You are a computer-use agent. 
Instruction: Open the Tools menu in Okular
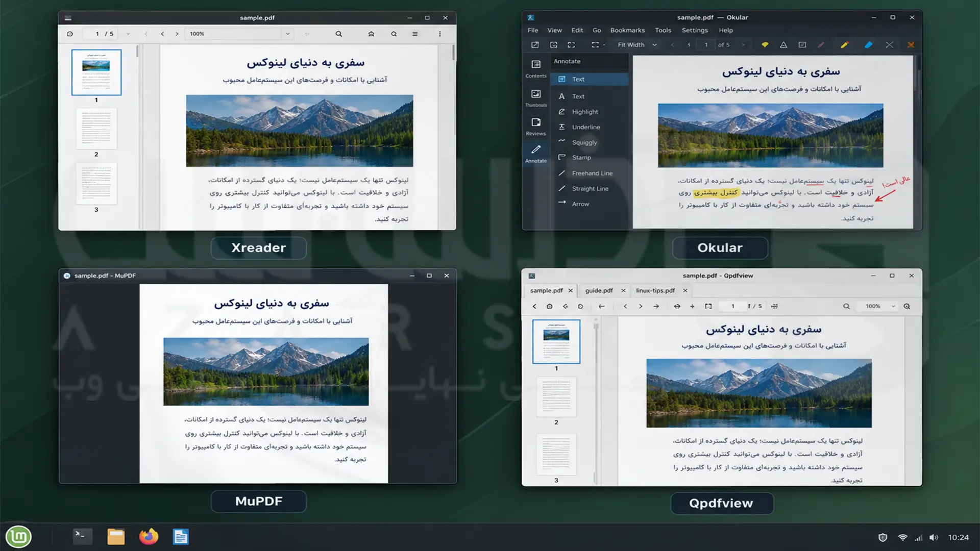(x=663, y=30)
